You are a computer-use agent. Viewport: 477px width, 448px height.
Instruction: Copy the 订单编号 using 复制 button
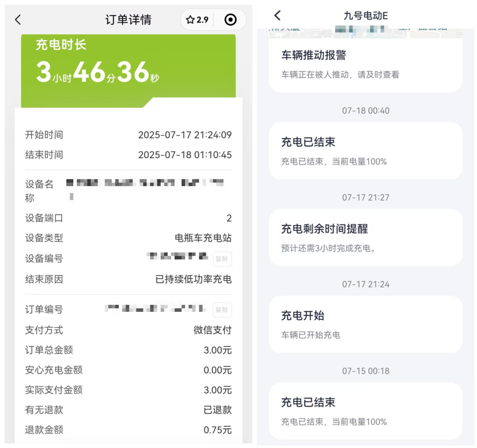[x=222, y=310]
